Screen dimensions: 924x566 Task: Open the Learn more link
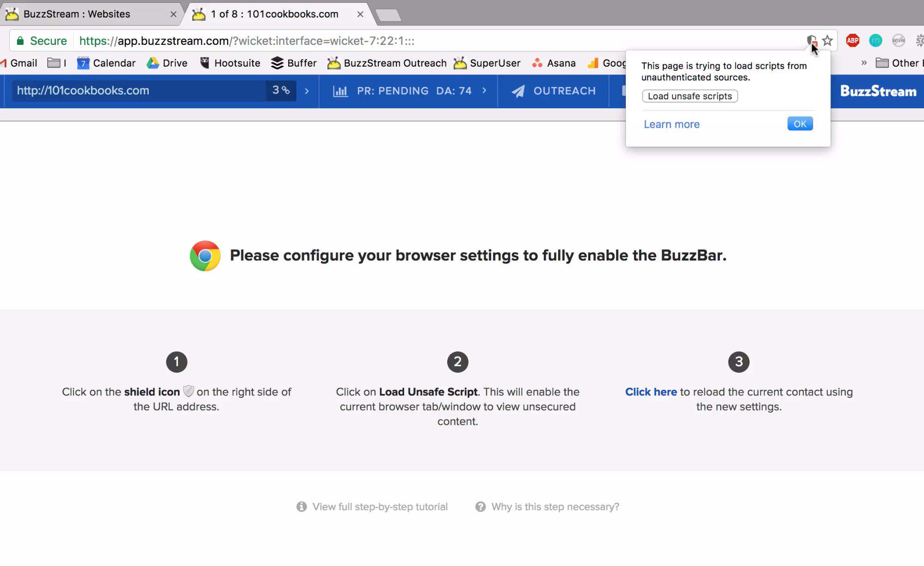(671, 124)
